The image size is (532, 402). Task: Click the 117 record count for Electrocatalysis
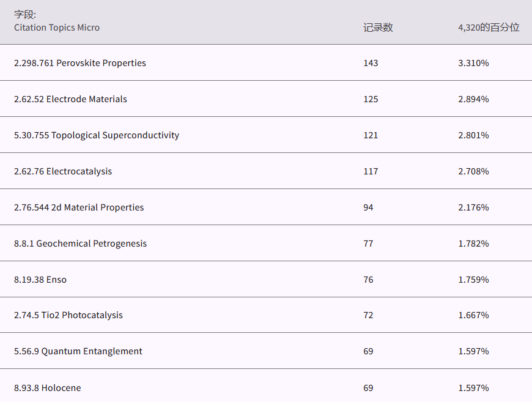point(371,171)
